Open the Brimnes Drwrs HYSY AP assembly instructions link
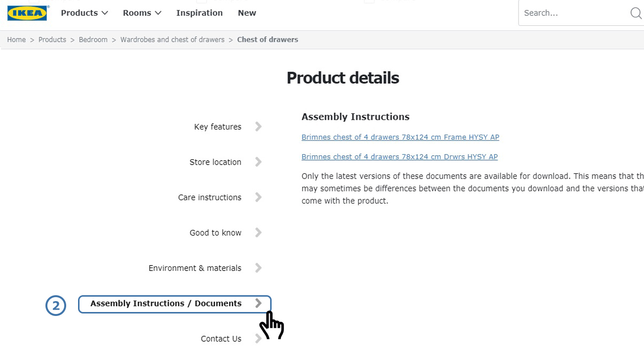Viewport: 644px width, 357px height. 400,156
